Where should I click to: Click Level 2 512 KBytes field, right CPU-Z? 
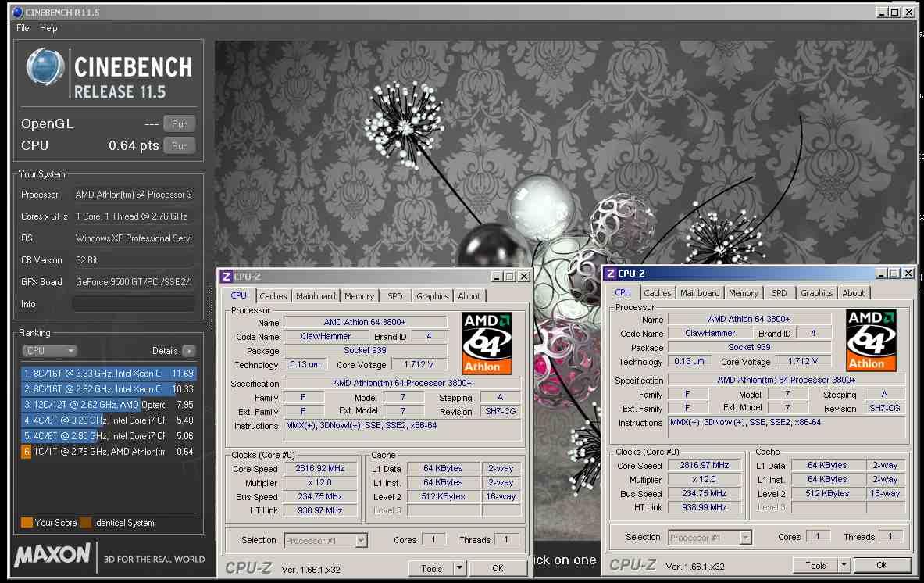coord(827,493)
